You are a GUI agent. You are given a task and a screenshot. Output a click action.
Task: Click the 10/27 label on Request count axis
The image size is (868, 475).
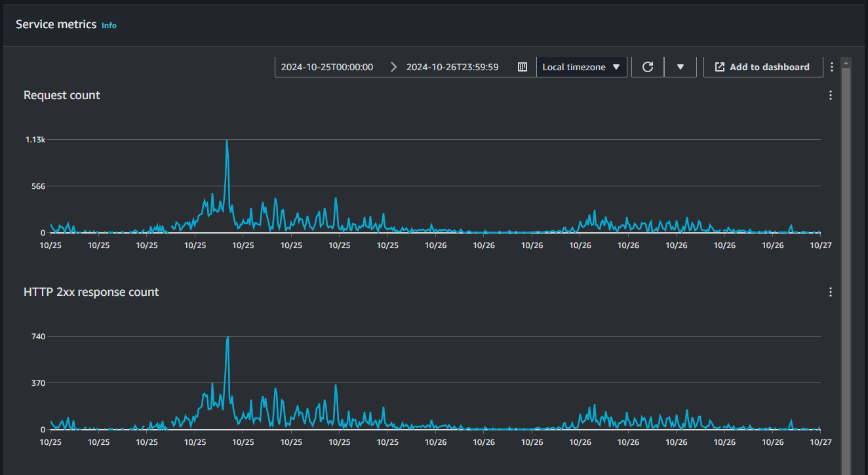[x=820, y=245]
